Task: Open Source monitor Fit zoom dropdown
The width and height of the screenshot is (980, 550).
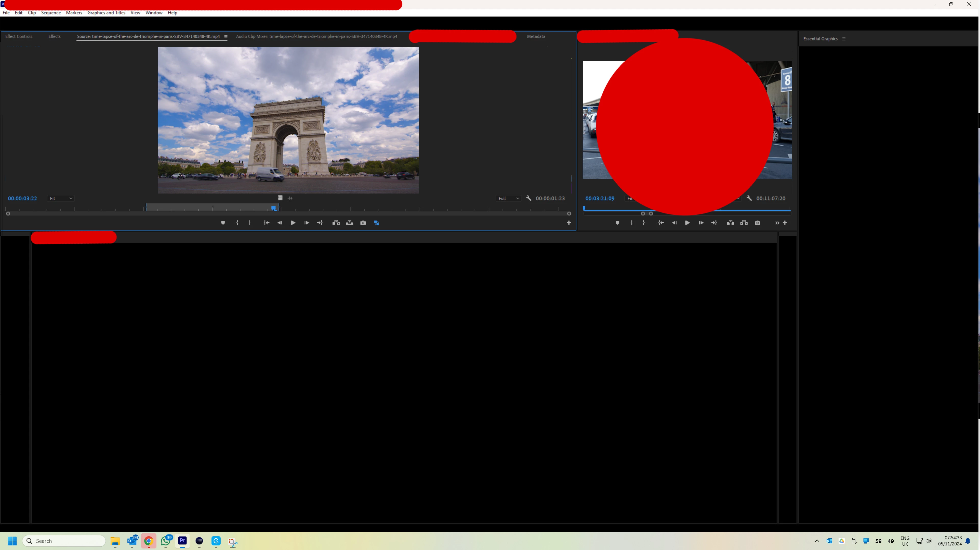Action: (60, 198)
